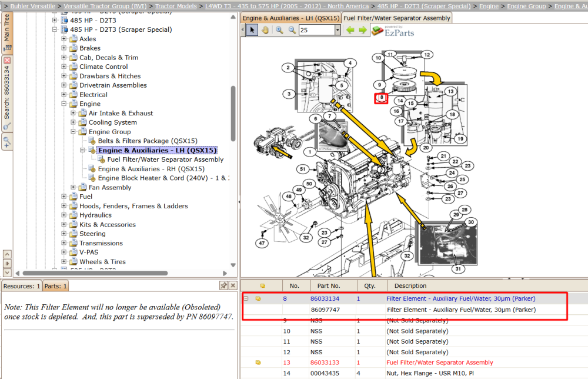Open the search key icon in sidebar
Image resolution: width=588 pixels, height=379 pixels.
click(x=6, y=127)
